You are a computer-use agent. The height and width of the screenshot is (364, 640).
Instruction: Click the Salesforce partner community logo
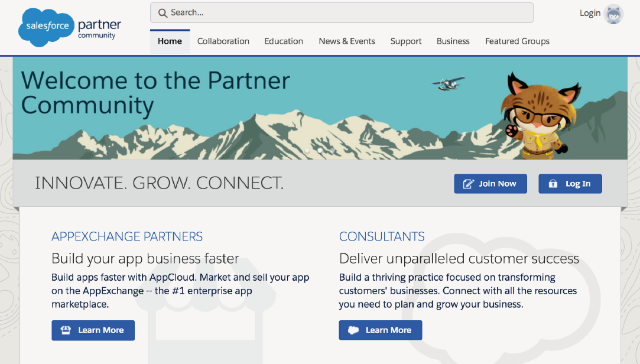70,28
